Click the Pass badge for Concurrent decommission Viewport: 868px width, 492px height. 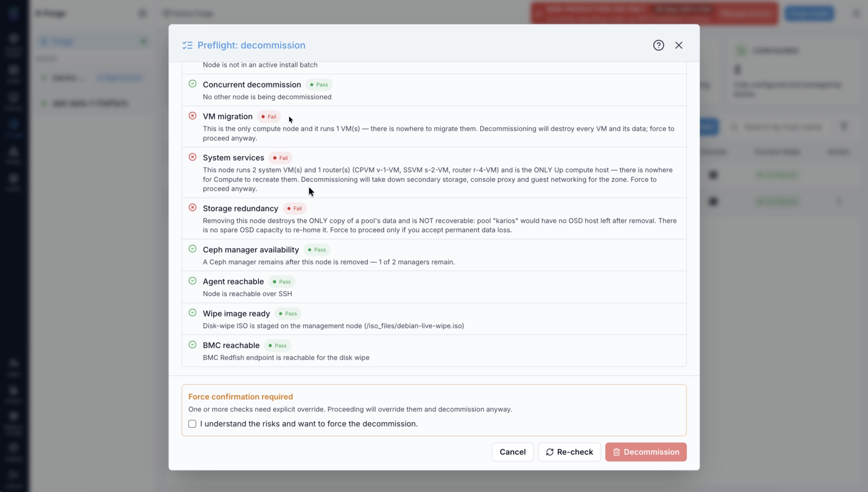(x=319, y=85)
